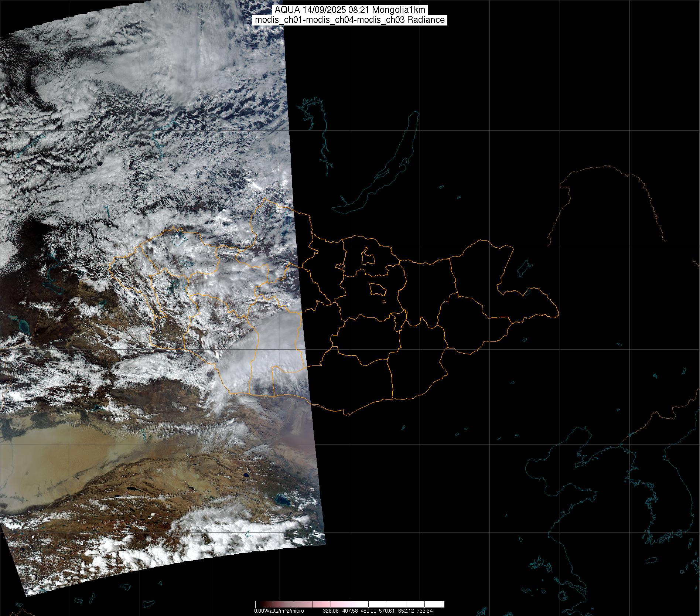The width and height of the screenshot is (700, 616).
Task: Click the blue-green Qinghai Lake in the imagery
Action: click(284, 501)
